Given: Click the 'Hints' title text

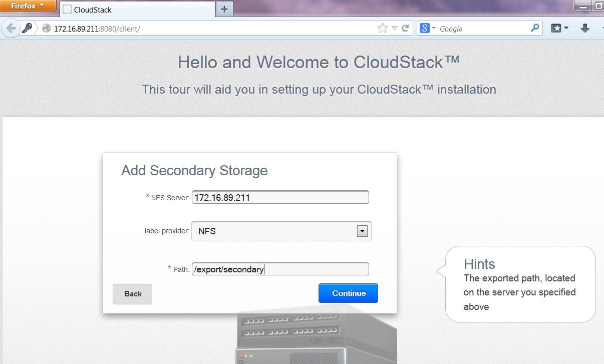Looking at the screenshot, I should [x=479, y=264].
